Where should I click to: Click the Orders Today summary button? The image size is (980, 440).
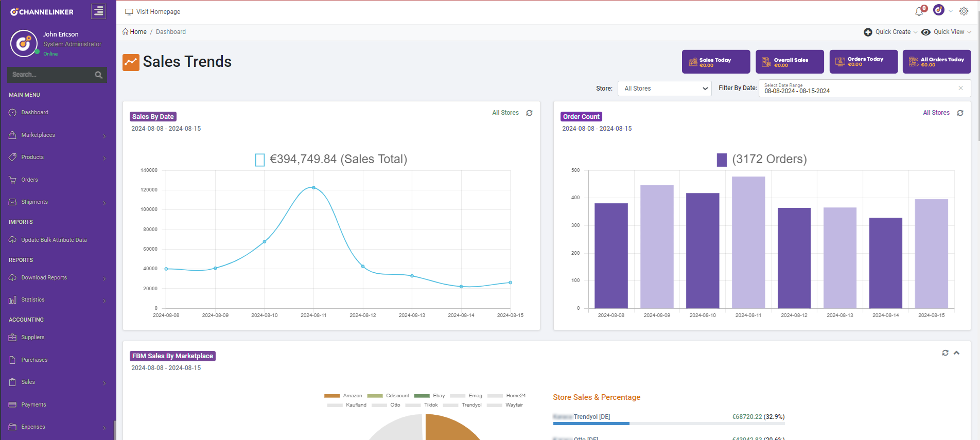point(864,62)
